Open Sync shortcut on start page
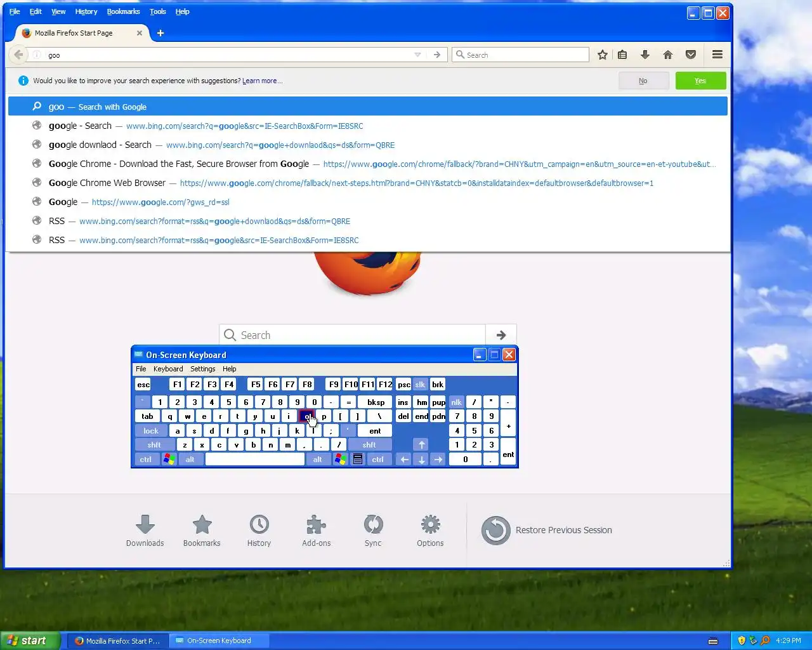 click(373, 531)
